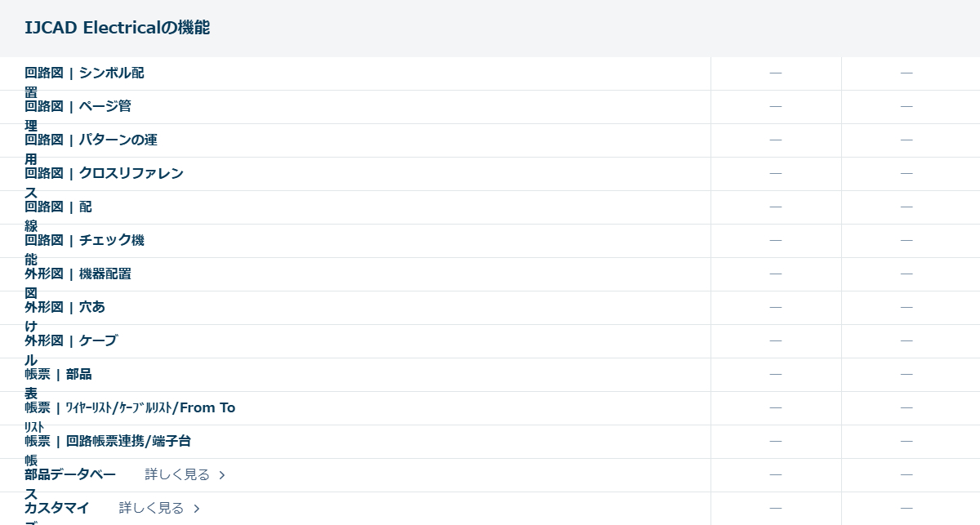Select the 外形図 | ケーブル row label

click(x=71, y=341)
